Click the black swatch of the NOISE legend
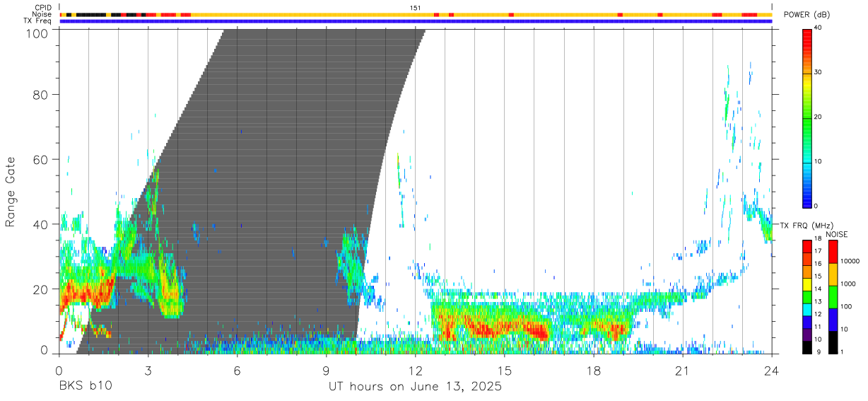 (x=833, y=342)
